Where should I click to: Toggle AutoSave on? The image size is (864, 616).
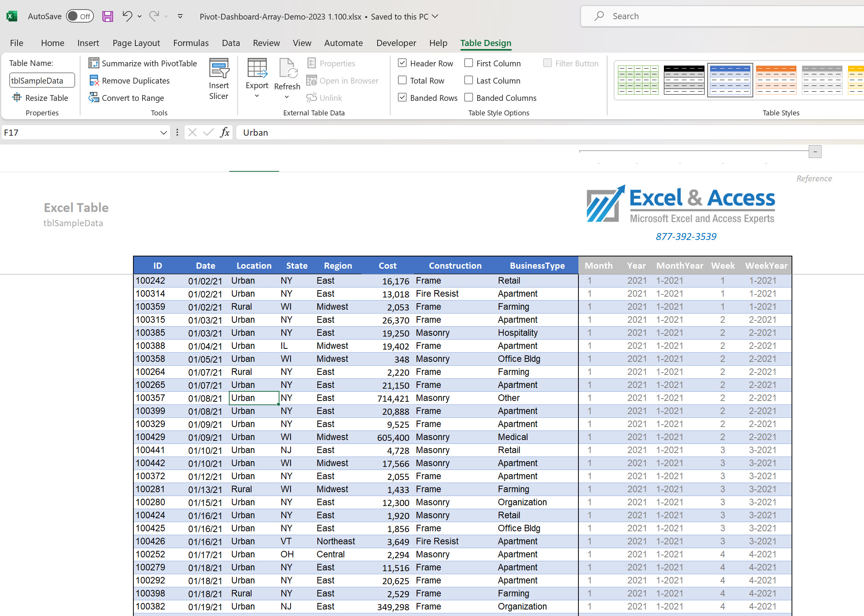click(x=79, y=16)
